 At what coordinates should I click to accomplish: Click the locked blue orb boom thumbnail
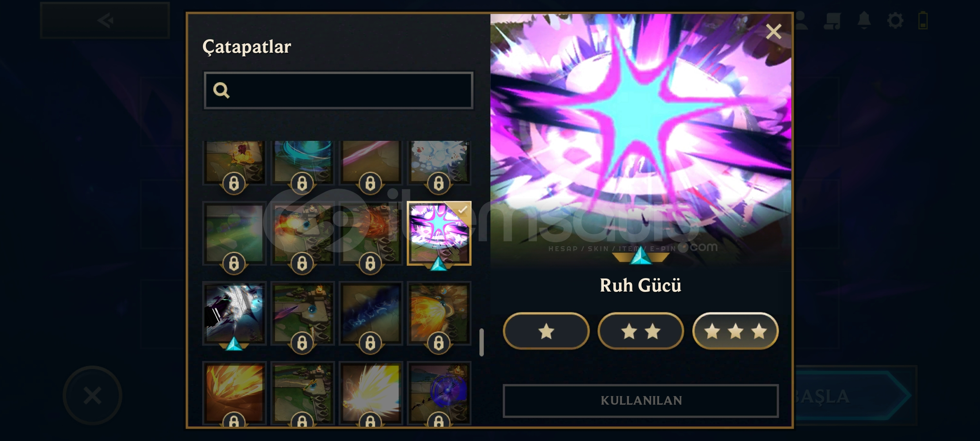tap(439, 393)
